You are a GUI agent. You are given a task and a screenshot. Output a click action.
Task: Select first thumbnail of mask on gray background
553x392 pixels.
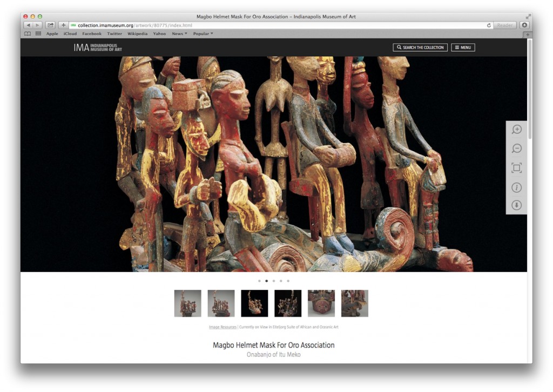[x=187, y=303]
